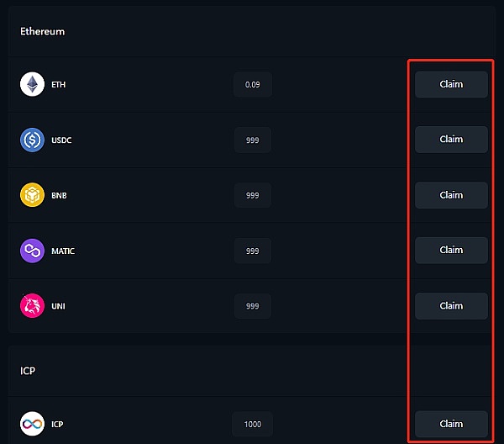The image size is (504, 444).
Task: Claim UNI from the faucet
Action: (451, 306)
